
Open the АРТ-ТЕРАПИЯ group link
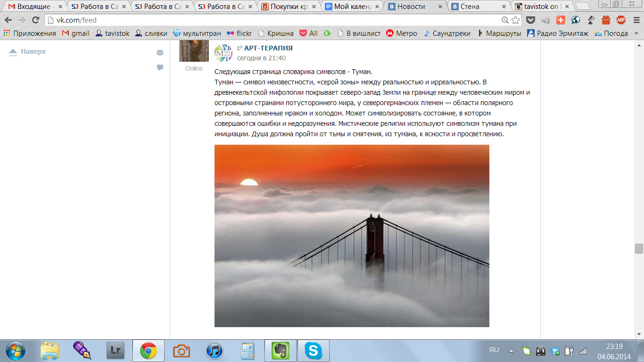(x=268, y=48)
